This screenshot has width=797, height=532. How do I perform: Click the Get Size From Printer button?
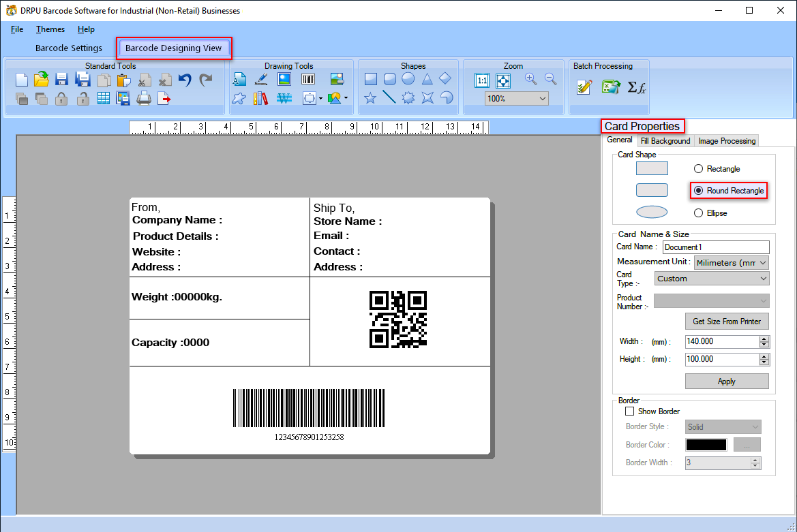[726, 322]
